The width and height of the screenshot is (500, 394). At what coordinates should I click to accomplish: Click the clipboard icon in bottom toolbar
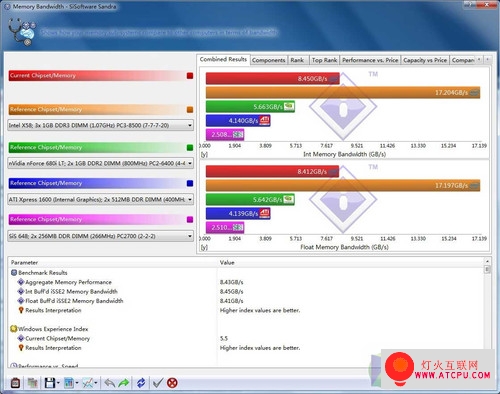[15, 383]
